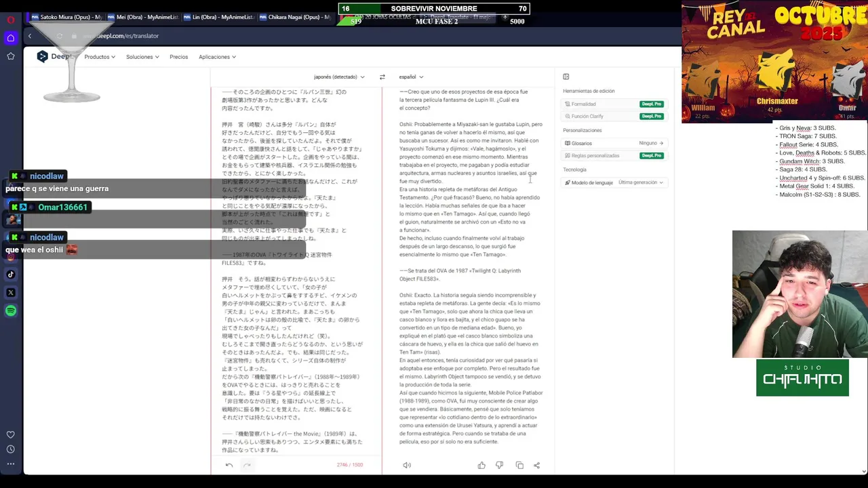
Task: Expand the Aplicaciones menu
Action: pyautogui.click(x=217, y=57)
